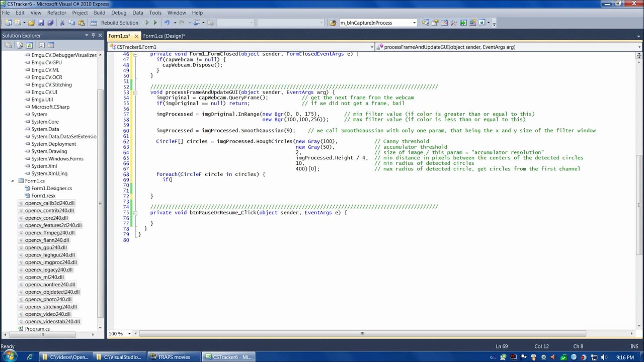644x362 pixels.
Task: Click the Copy toolbar icon
Action: [x=72, y=23]
